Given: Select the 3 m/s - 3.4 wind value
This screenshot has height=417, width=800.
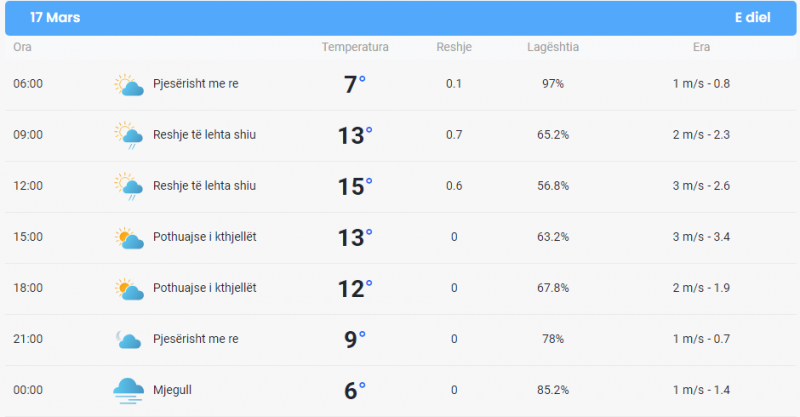Looking at the screenshot, I should pyautogui.click(x=701, y=237).
